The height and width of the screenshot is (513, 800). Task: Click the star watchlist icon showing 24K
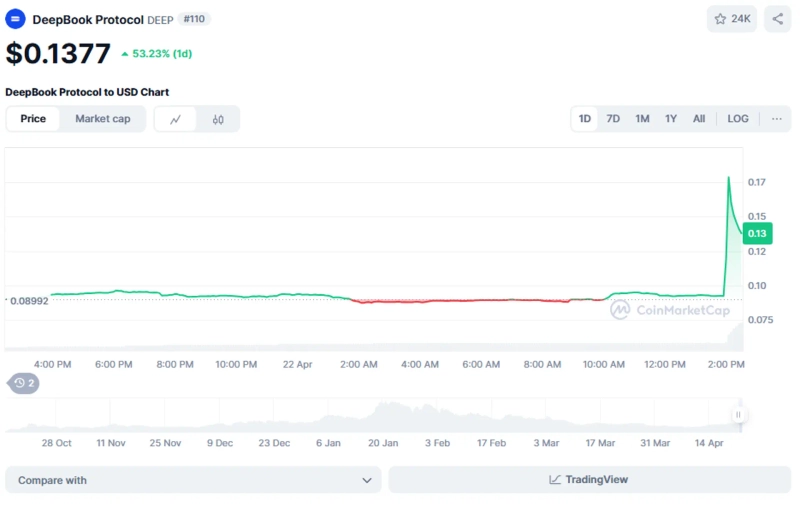[733, 18]
